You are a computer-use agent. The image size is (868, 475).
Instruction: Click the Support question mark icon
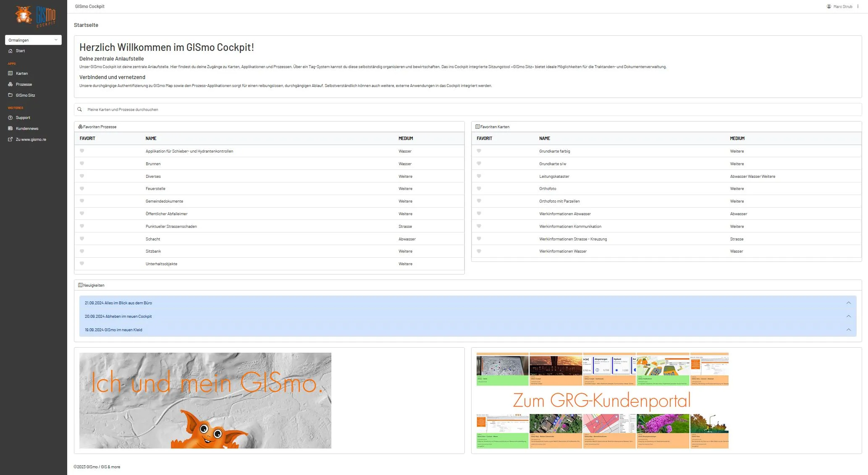(10, 118)
